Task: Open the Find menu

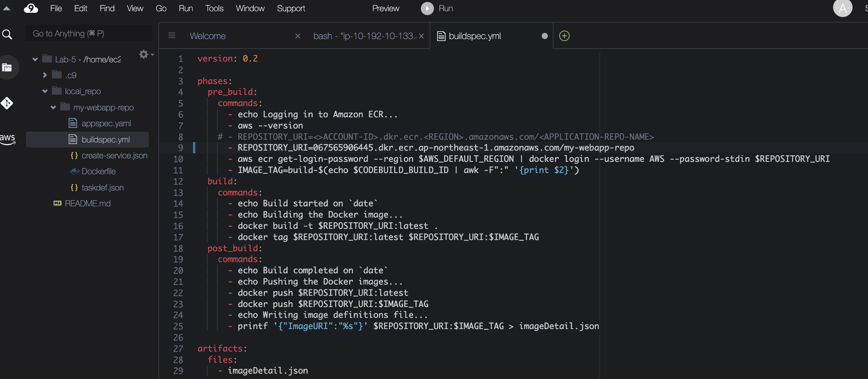Action: [107, 9]
